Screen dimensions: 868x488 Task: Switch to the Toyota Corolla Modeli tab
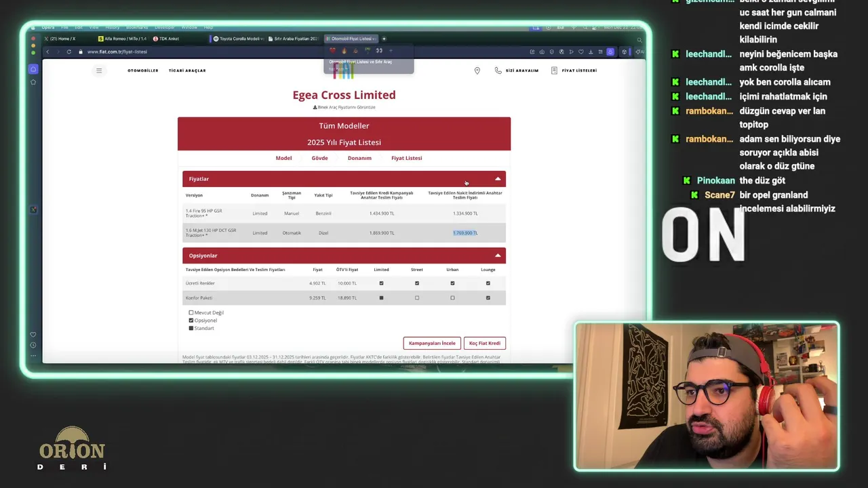(x=238, y=39)
